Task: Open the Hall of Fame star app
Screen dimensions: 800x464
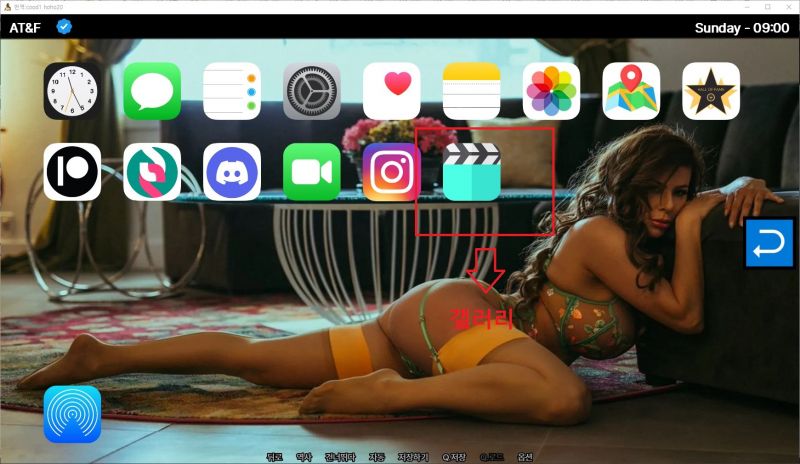Action: click(711, 92)
